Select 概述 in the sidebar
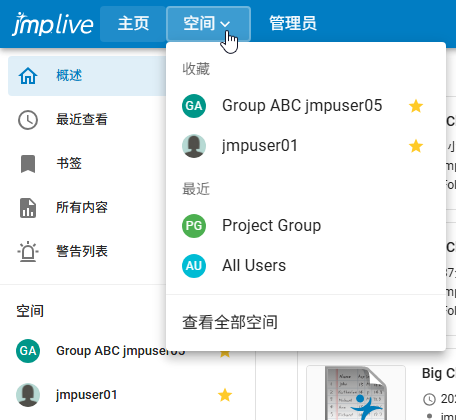 pos(87,76)
